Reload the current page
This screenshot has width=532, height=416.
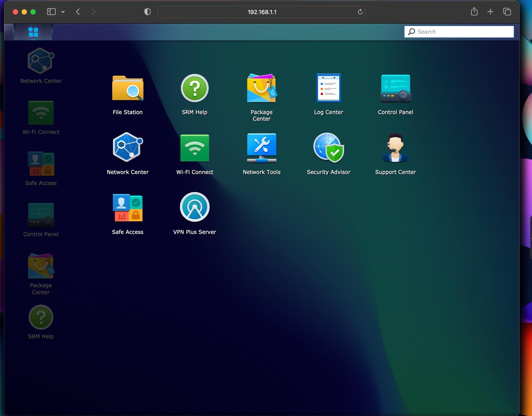360,12
